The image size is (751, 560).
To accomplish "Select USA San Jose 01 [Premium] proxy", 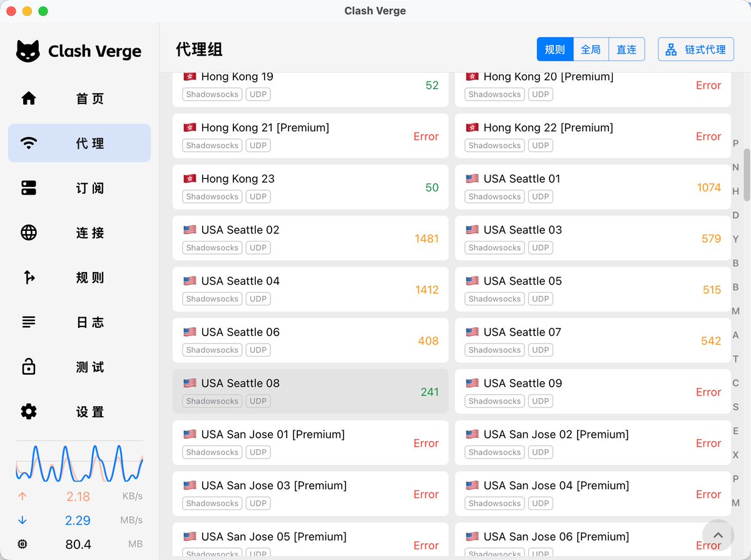I will (310, 443).
